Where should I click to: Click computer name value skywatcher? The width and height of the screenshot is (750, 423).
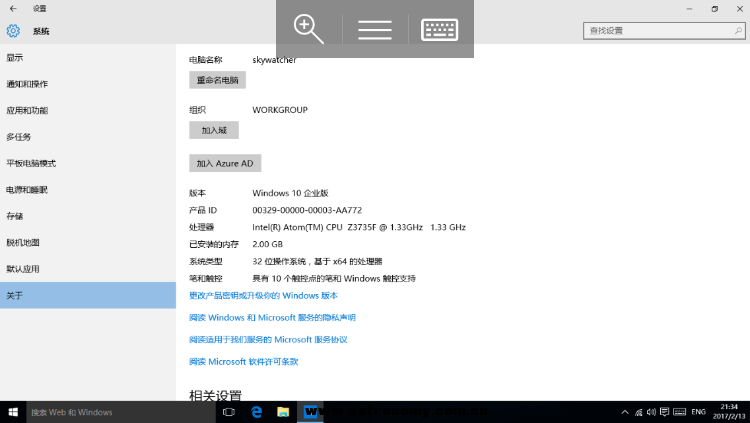(x=274, y=60)
